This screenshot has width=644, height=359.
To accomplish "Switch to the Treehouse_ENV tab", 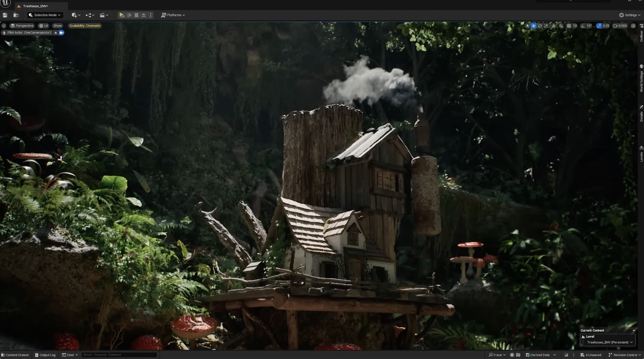I will click(x=35, y=6).
